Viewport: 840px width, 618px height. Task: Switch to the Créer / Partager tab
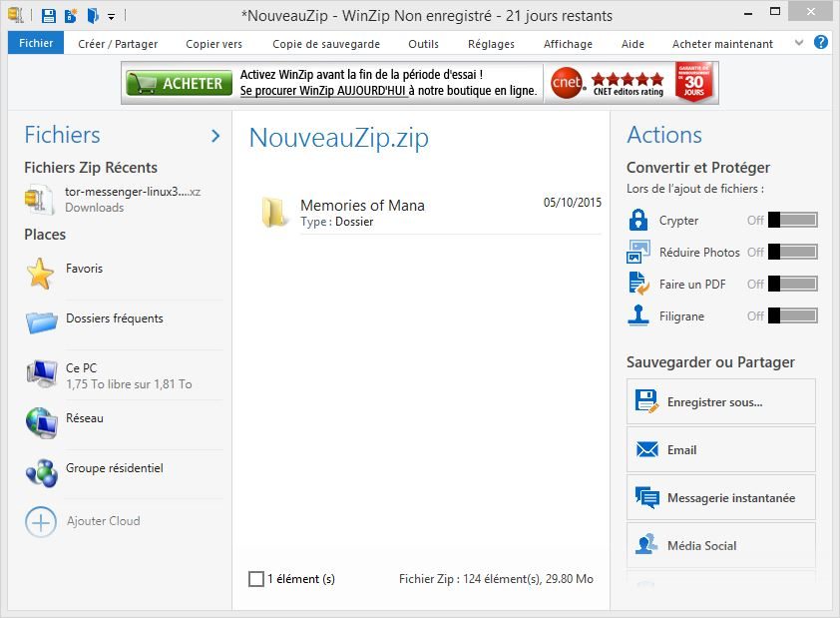[x=118, y=44]
